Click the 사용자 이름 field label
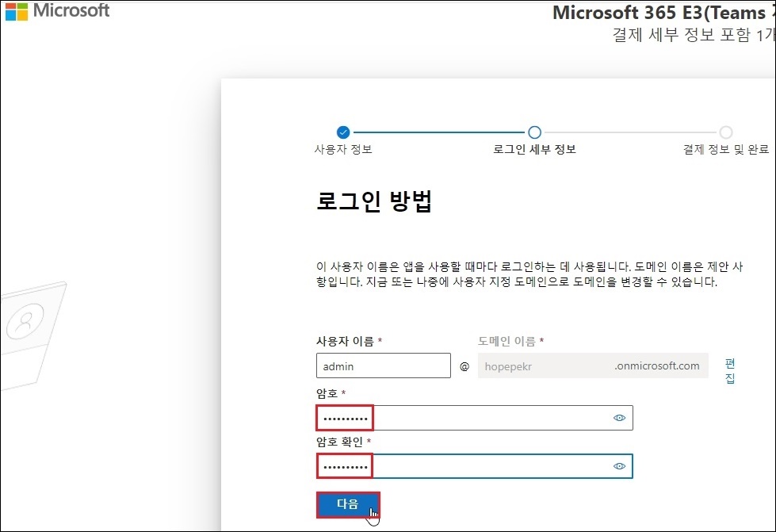This screenshot has width=776, height=532. point(345,341)
